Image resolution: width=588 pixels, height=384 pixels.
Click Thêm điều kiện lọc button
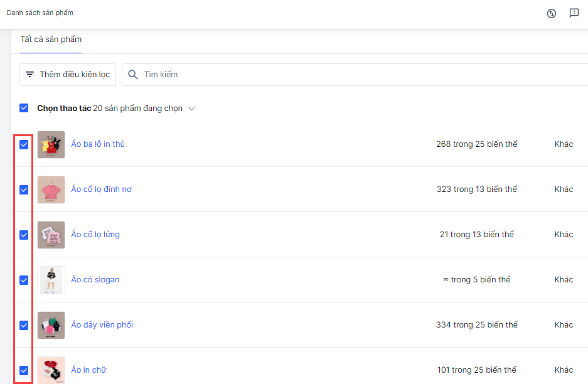(68, 74)
